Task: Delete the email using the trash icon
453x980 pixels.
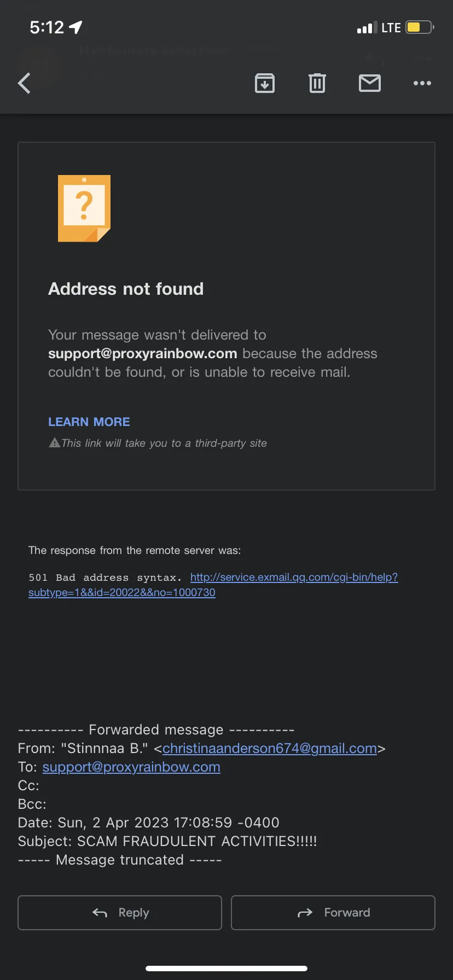Action: pyautogui.click(x=317, y=83)
